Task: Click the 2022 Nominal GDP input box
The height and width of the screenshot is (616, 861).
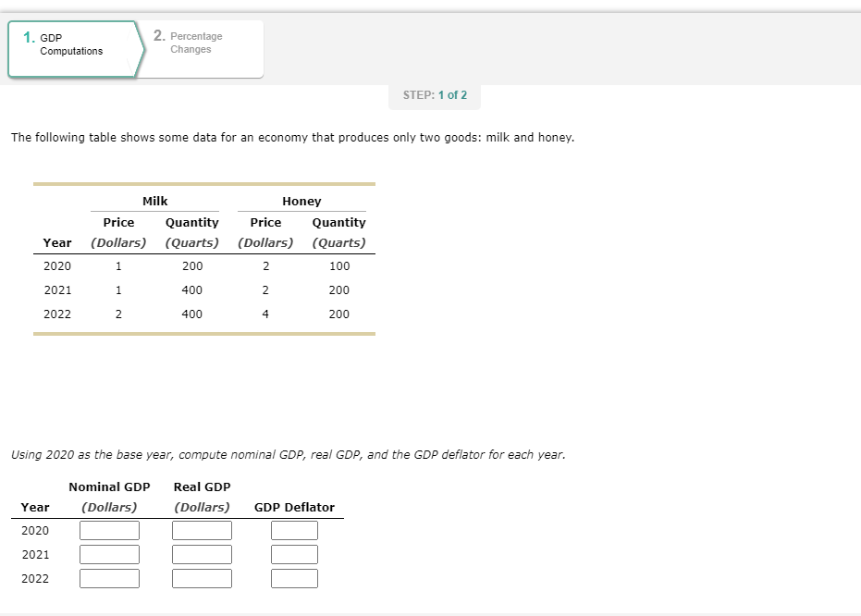Action: [109, 579]
